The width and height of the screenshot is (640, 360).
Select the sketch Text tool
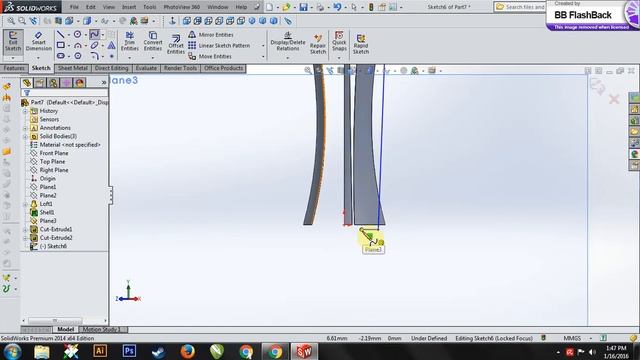click(111, 45)
